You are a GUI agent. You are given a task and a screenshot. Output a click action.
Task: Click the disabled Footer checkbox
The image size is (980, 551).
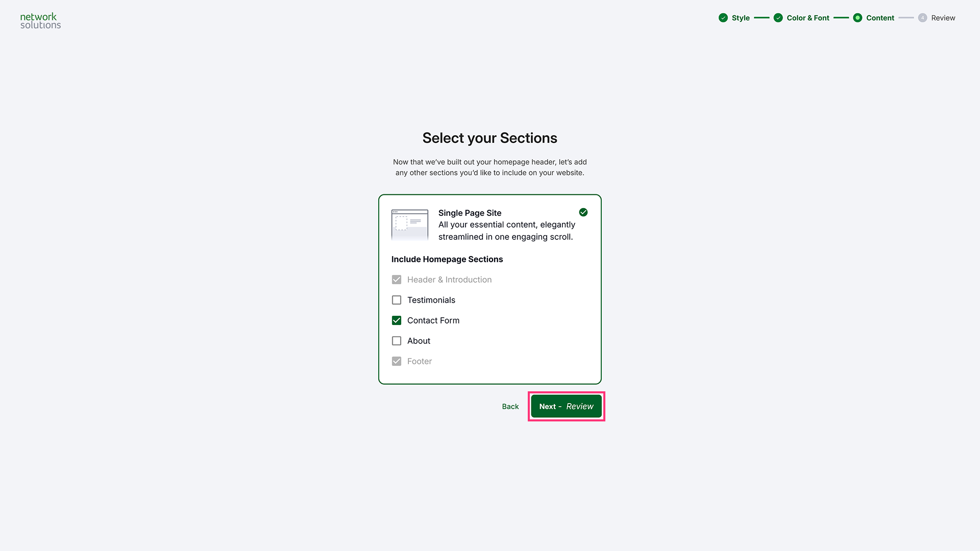[x=397, y=361]
